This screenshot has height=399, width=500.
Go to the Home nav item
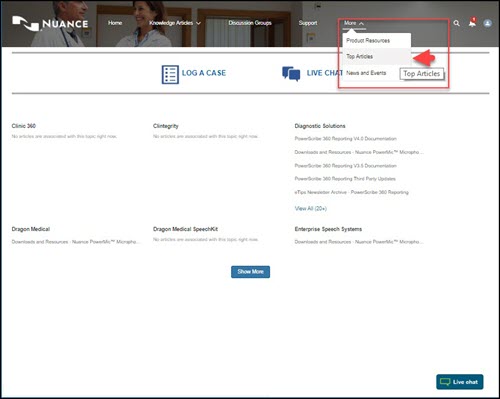coord(115,23)
